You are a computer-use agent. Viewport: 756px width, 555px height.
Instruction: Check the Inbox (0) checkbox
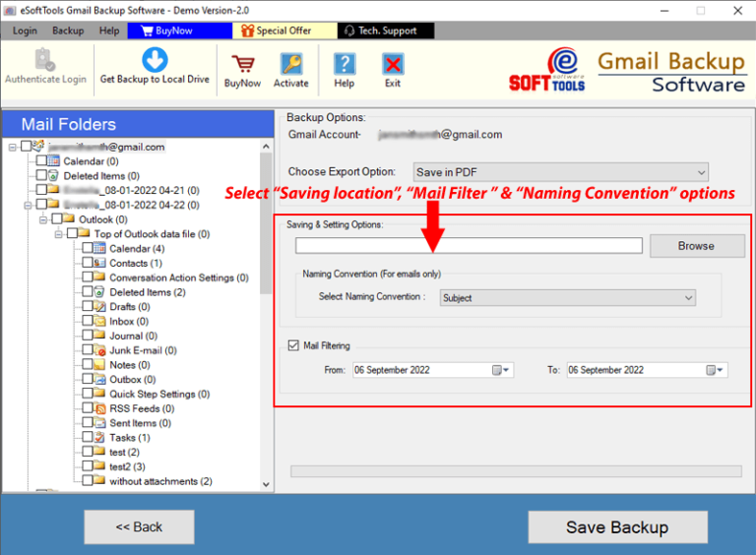click(88, 321)
